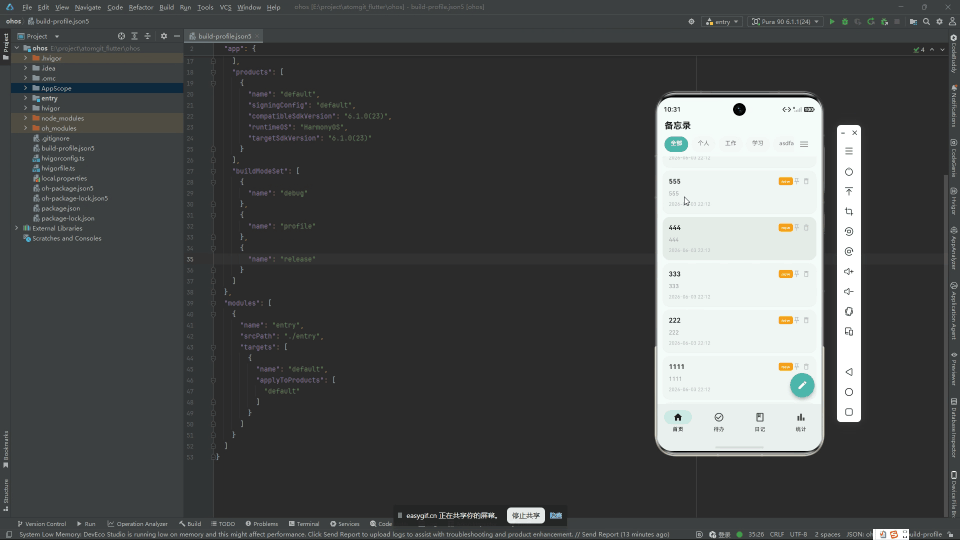Open the 统计 tab in emulator app
Image resolution: width=960 pixels, height=540 pixels.
click(x=801, y=422)
